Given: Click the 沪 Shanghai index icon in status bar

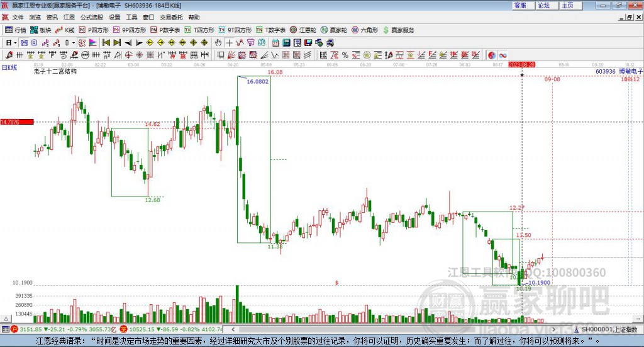Looking at the screenshot, I should 14,329.
